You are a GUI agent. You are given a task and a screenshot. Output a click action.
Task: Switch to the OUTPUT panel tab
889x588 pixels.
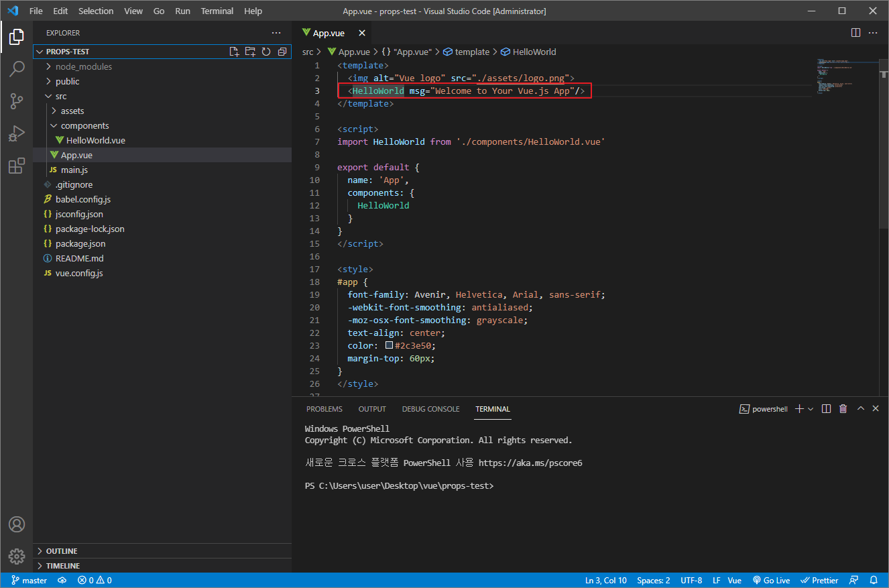[372, 409]
